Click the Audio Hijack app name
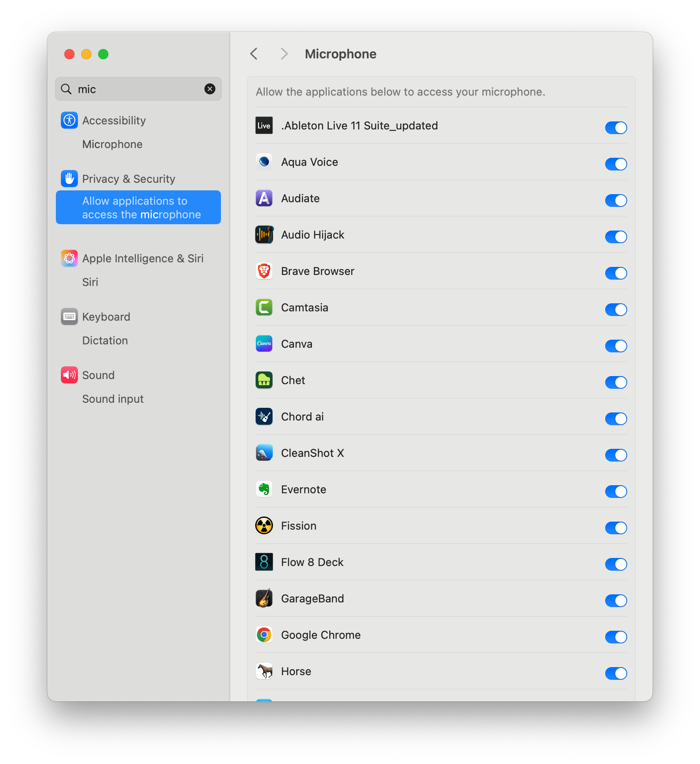 coord(313,235)
